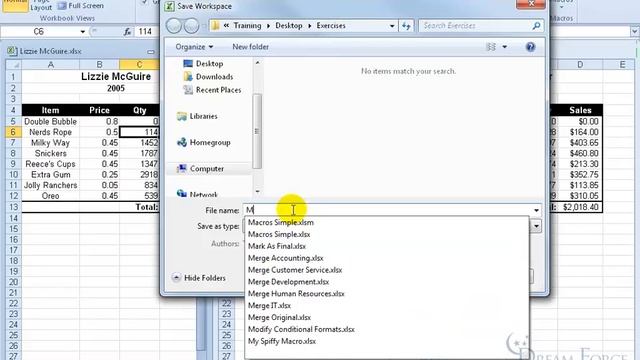This screenshot has width=640, height=360.
Task: Click the Back navigation arrow in Save Workspace
Action: (174, 26)
